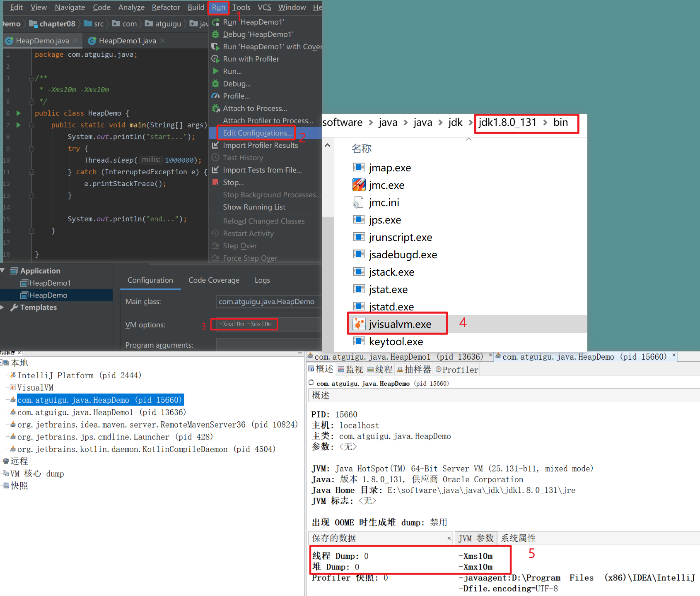Open the Logs tab in run configuration
The width and height of the screenshot is (700, 596).
pyautogui.click(x=262, y=280)
